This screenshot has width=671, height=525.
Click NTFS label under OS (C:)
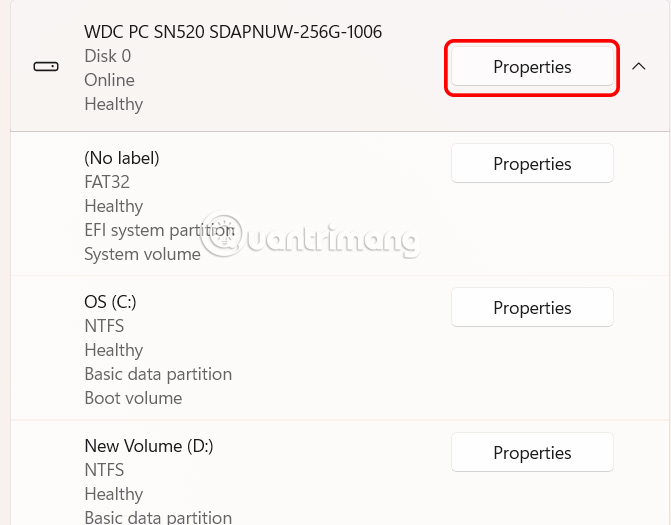104,326
